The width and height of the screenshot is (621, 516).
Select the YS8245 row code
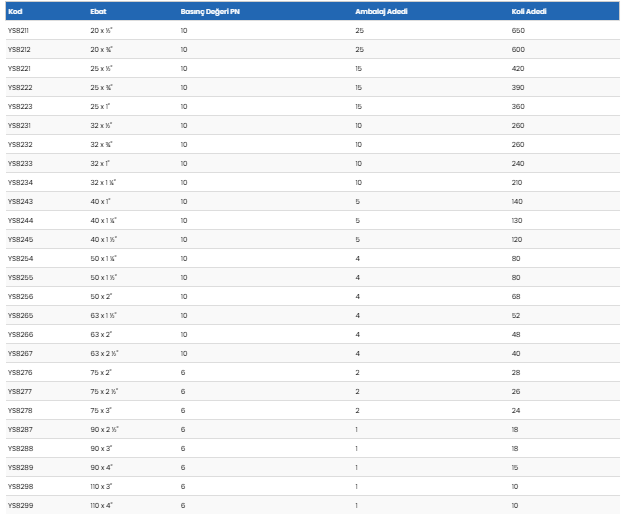click(x=19, y=239)
